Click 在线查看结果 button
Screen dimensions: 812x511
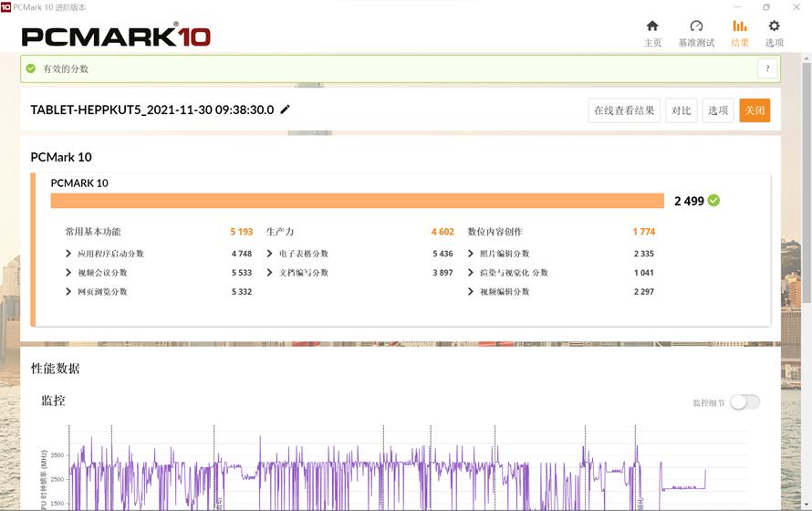tap(624, 110)
